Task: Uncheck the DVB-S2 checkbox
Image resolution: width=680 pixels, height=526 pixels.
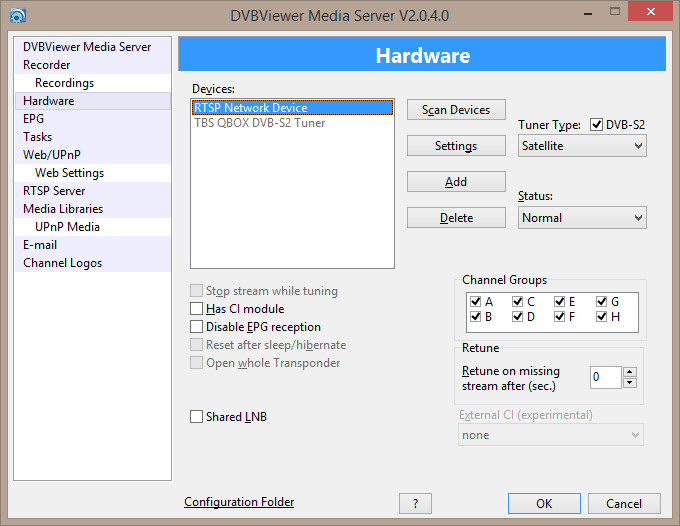Action: (597, 125)
